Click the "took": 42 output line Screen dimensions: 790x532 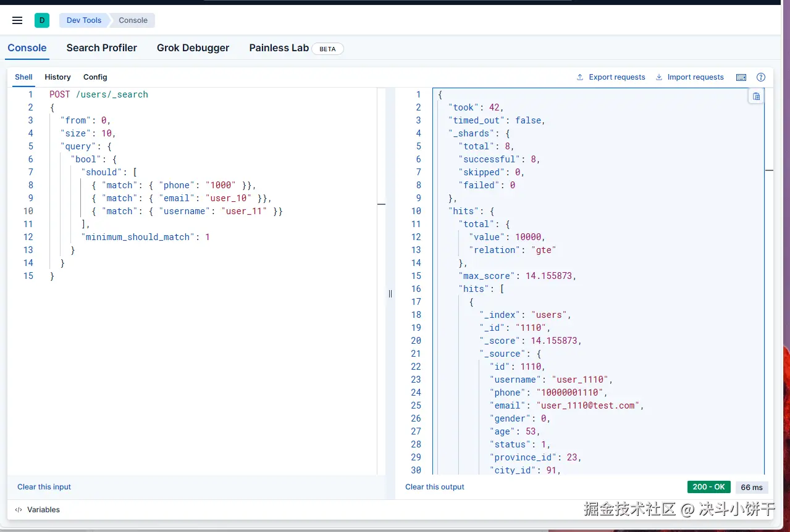point(476,107)
